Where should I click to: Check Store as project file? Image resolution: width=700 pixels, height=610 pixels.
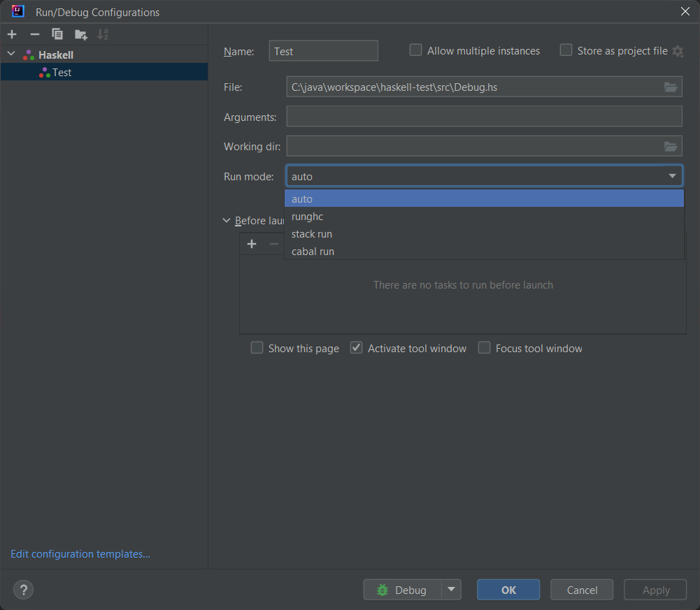[x=566, y=50]
